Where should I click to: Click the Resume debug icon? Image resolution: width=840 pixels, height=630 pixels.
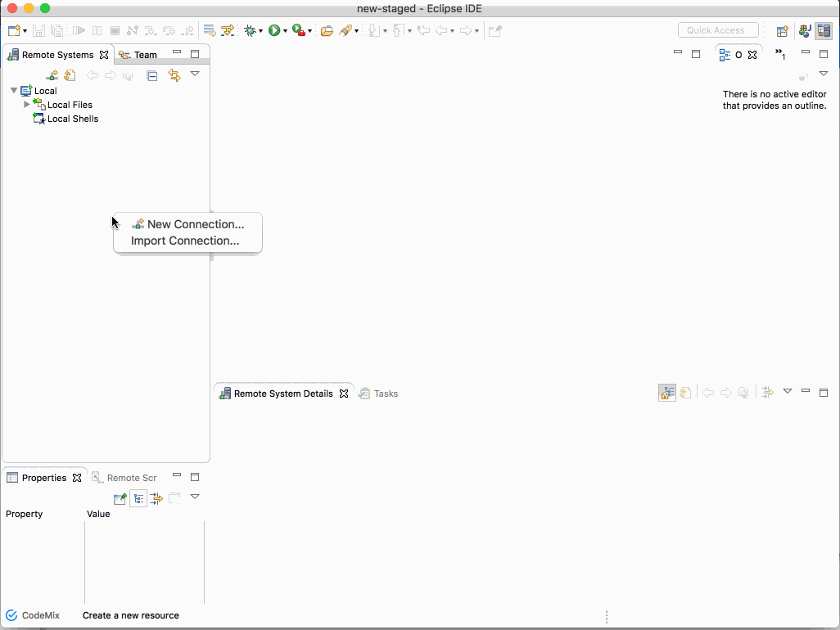pos(79,30)
